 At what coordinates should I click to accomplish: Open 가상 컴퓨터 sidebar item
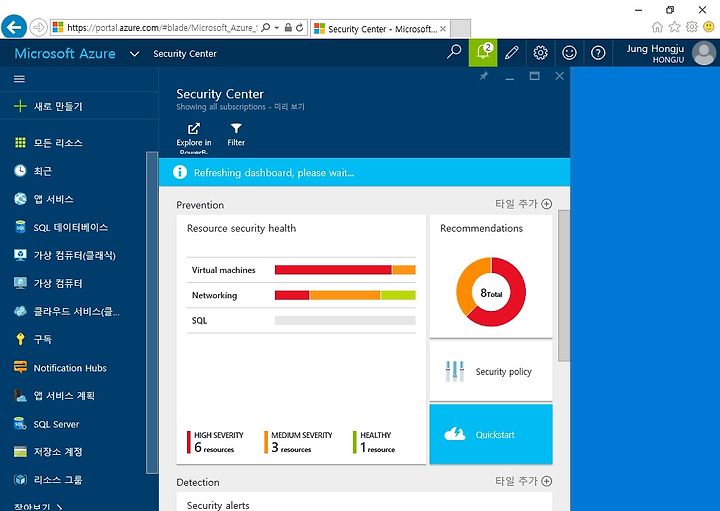[x=48, y=283]
